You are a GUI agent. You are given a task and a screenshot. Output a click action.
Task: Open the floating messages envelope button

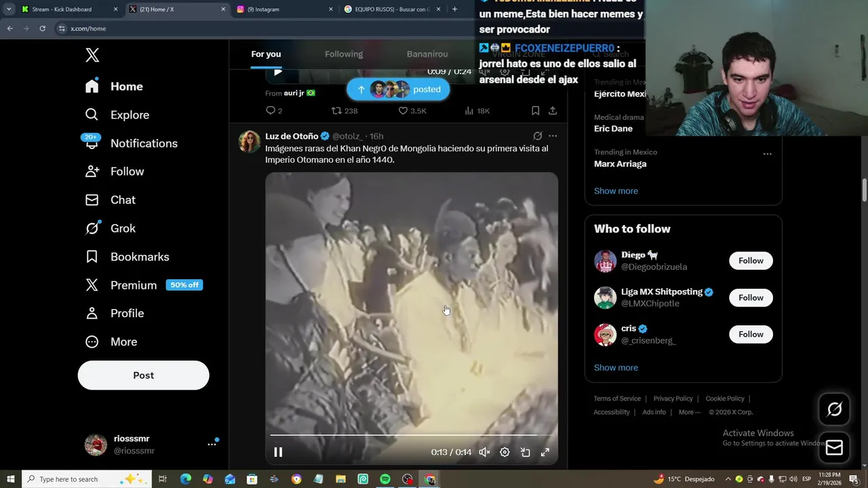(x=834, y=447)
